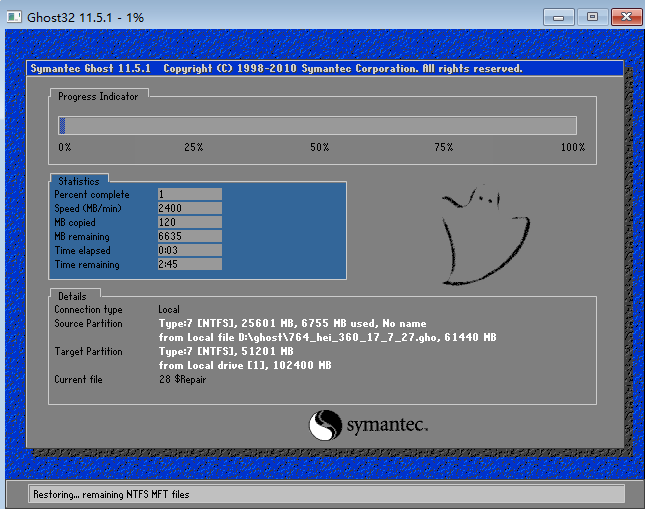
Task: Select the Speed (MB/min) value field
Action: [189, 208]
